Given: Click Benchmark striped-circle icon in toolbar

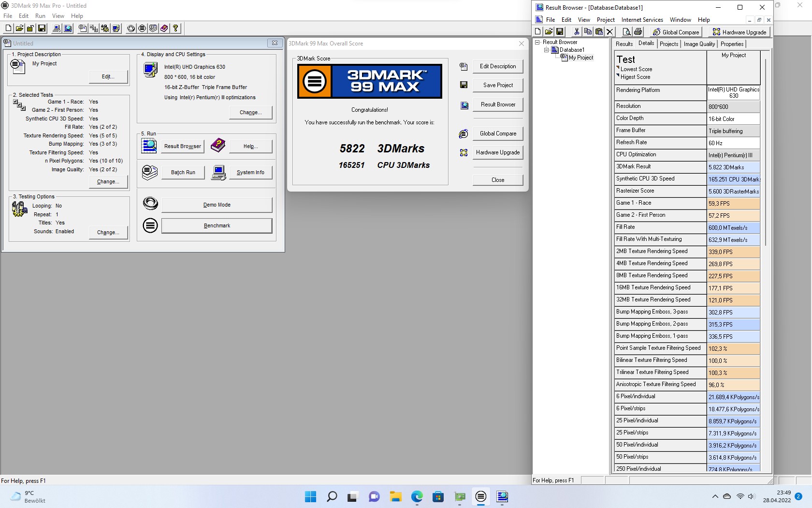Looking at the screenshot, I should pyautogui.click(x=142, y=29).
